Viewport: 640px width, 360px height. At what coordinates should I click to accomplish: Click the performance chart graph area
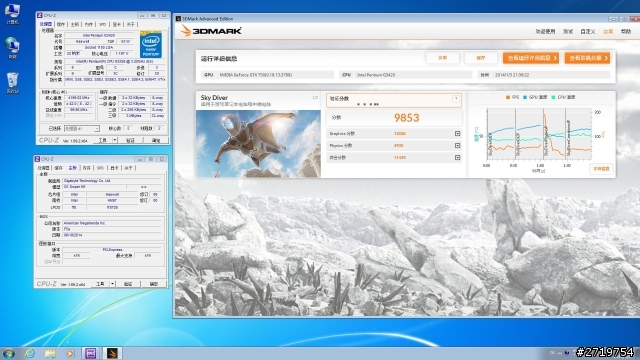(x=539, y=134)
